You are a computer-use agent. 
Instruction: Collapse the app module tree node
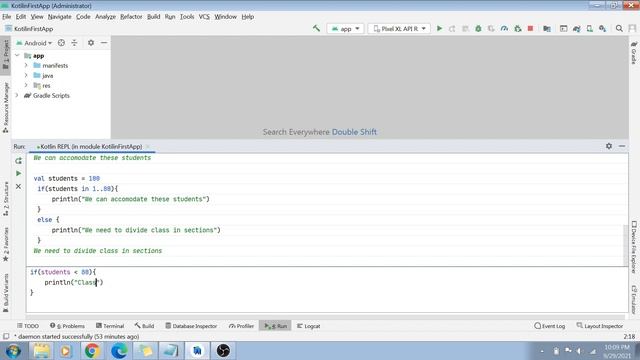coord(17,56)
